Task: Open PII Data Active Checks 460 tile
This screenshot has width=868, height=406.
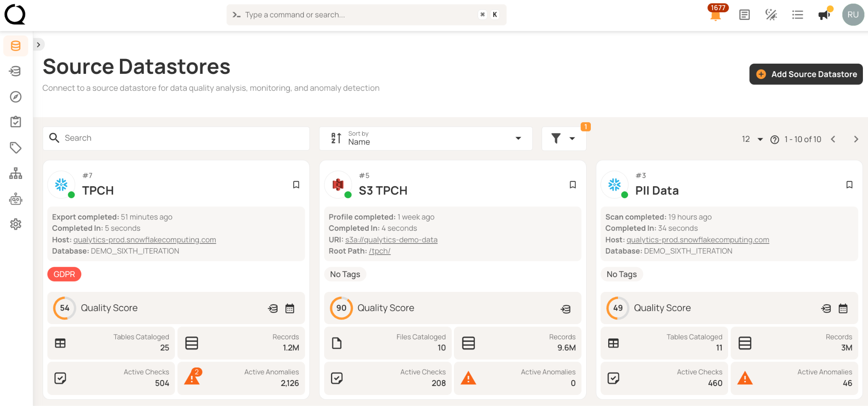Action: click(x=664, y=378)
